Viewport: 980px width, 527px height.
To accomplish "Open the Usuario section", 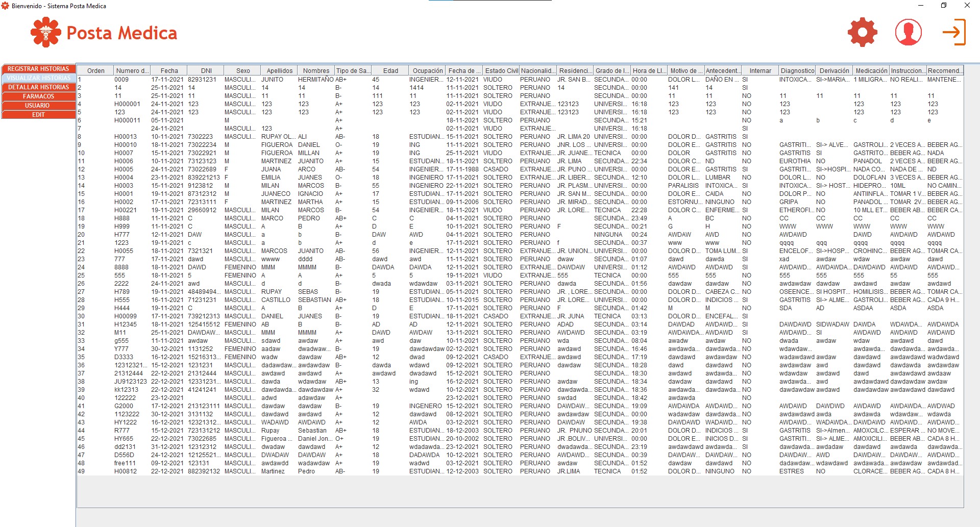I will 38,106.
